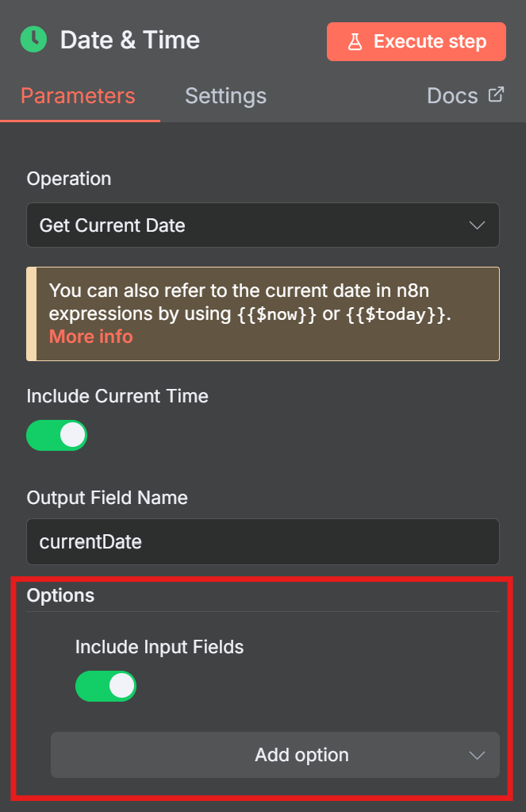Turn off the Include Input Fields switch
The height and width of the screenshot is (812, 526).
pyautogui.click(x=106, y=687)
